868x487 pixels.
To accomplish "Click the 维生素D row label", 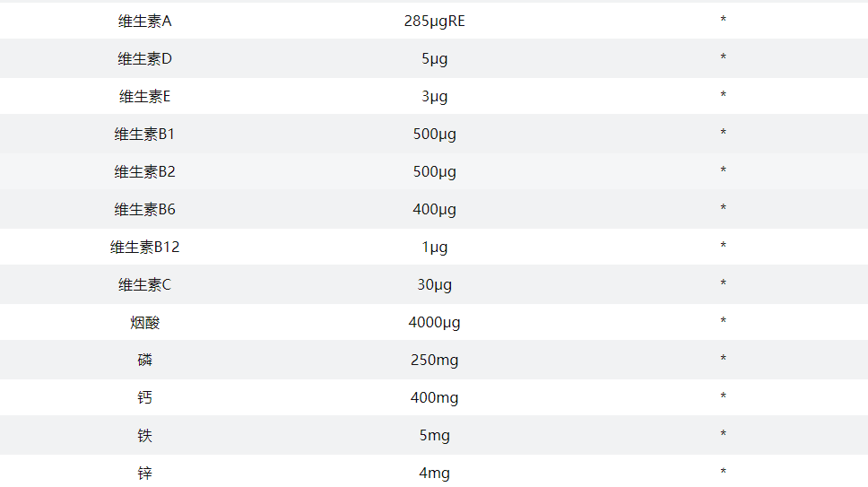I will click(x=144, y=58).
